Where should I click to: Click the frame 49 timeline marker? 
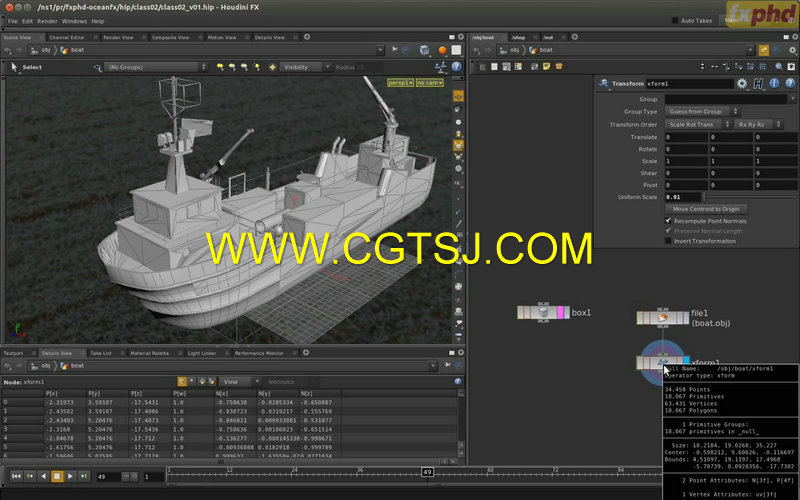pyautogui.click(x=428, y=472)
